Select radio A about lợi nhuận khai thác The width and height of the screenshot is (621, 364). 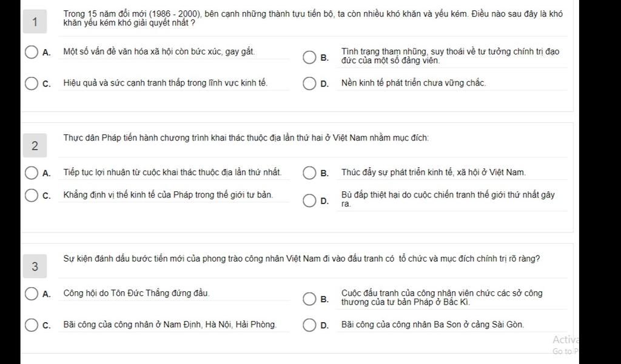32,173
